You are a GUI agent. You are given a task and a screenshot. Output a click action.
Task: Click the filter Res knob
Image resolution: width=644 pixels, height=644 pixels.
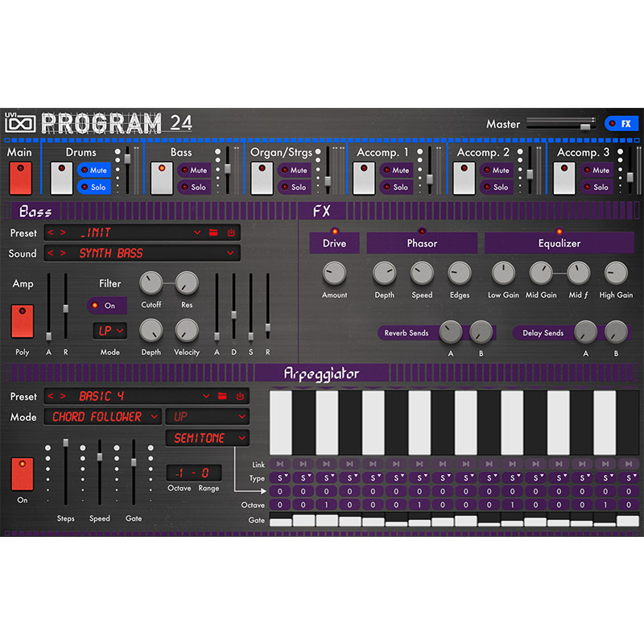coord(187,283)
